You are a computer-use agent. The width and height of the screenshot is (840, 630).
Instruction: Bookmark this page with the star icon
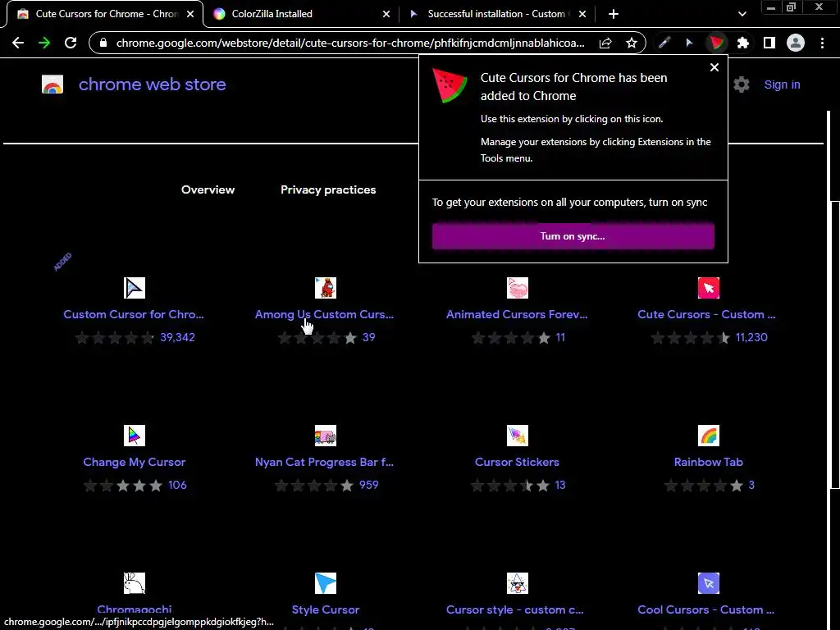tap(632, 43)
